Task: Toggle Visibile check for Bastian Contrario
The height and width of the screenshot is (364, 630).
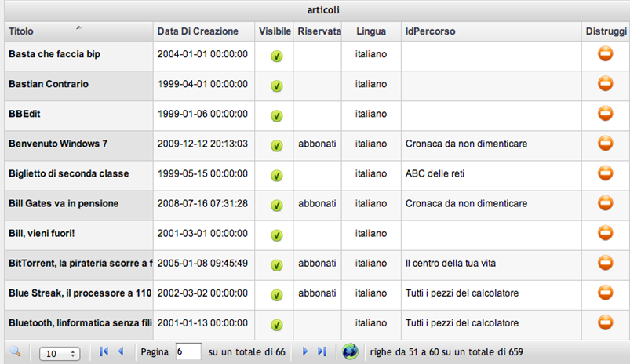Action: pos(276,86)
